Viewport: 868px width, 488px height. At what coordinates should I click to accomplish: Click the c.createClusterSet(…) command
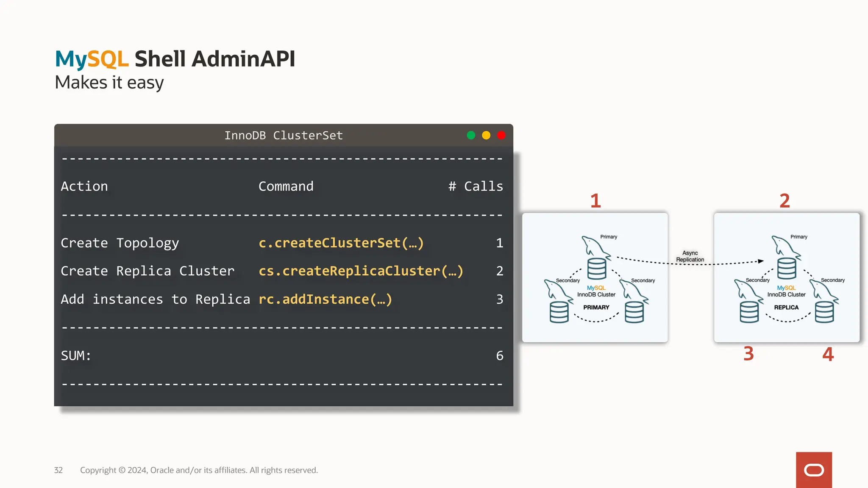click(x=341, y=243)
